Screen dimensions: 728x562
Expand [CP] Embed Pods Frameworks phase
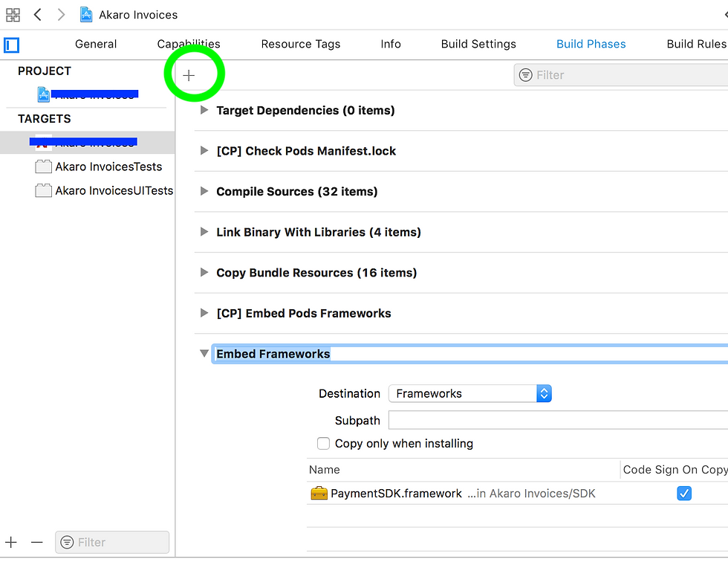[x=204, y=313]
